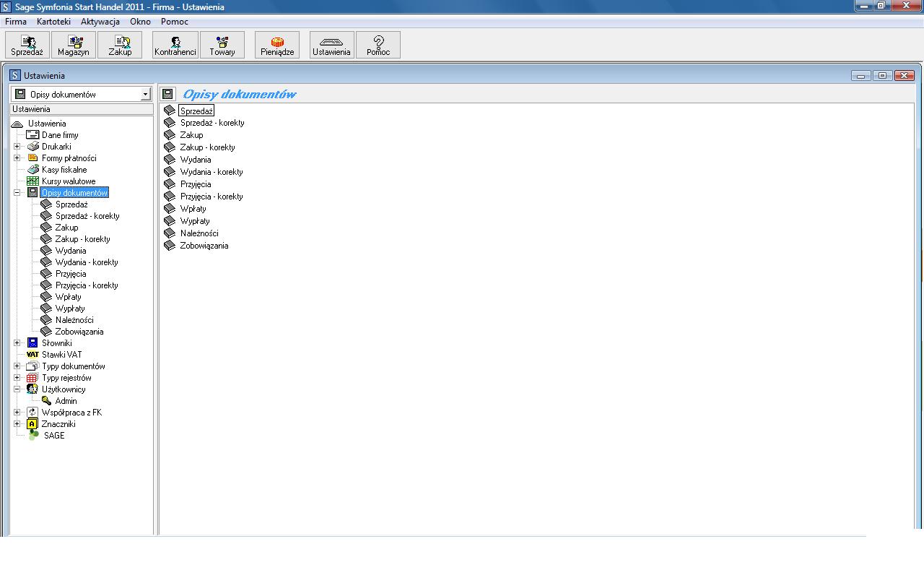924x578 pixels.
Task: Select Dane firmy in the tree
Action: [60, 135]
